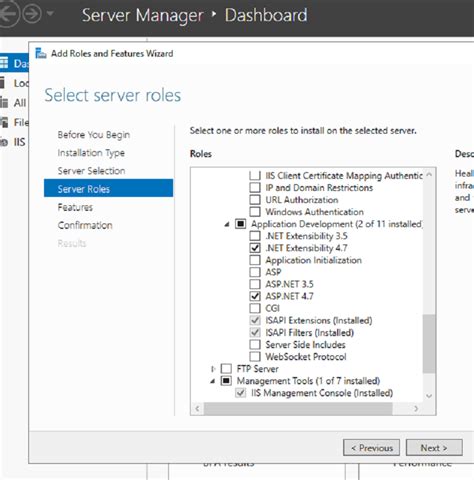
Task: Collapse the Application Development node
Action: (227, 224)
